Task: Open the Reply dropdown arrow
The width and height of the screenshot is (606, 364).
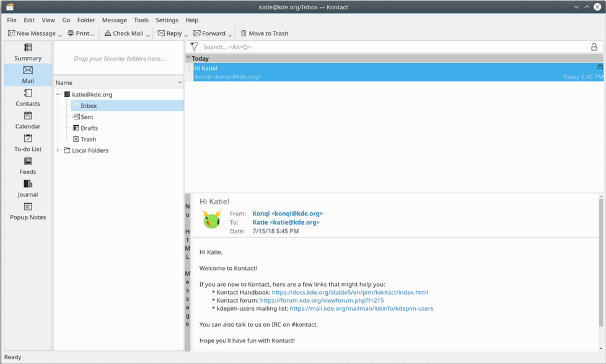Action: [x=186, y=35]
